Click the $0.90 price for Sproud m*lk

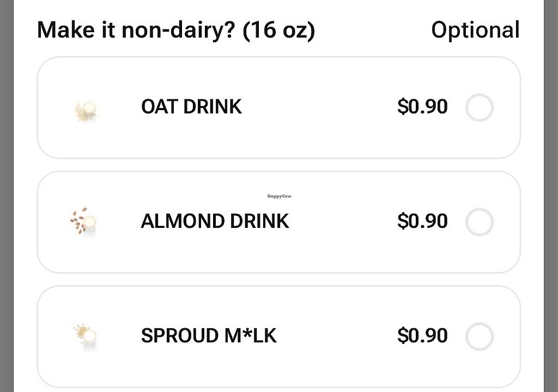[422, 336]
